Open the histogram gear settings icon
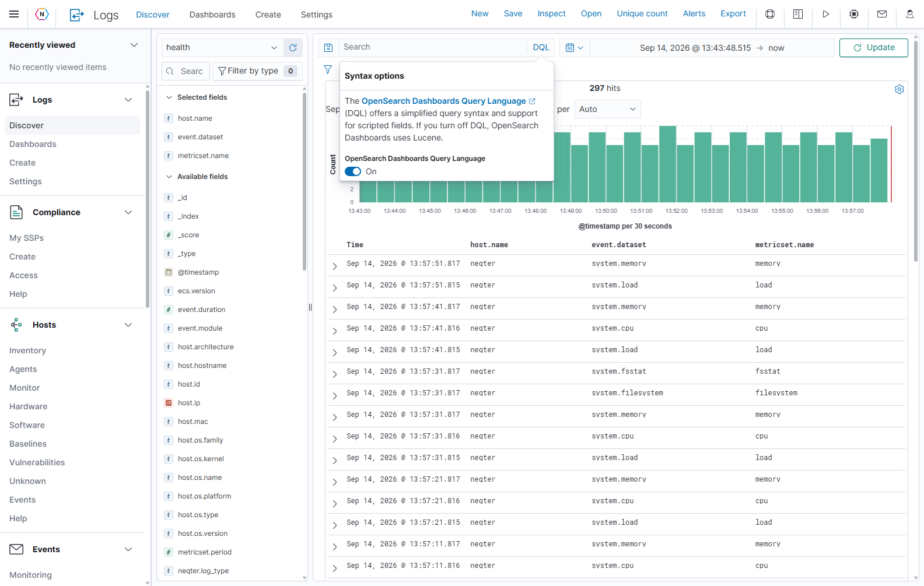 point(900,89)
